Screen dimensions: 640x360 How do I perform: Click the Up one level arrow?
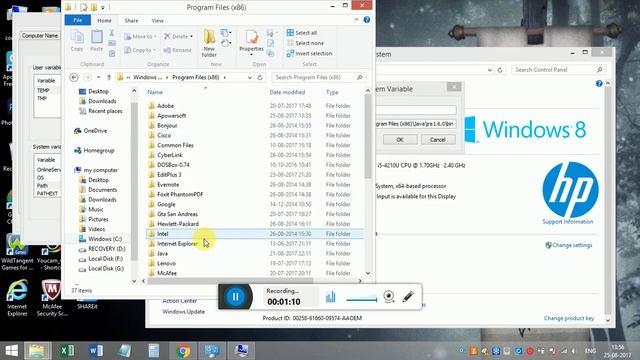coord(109,77)
